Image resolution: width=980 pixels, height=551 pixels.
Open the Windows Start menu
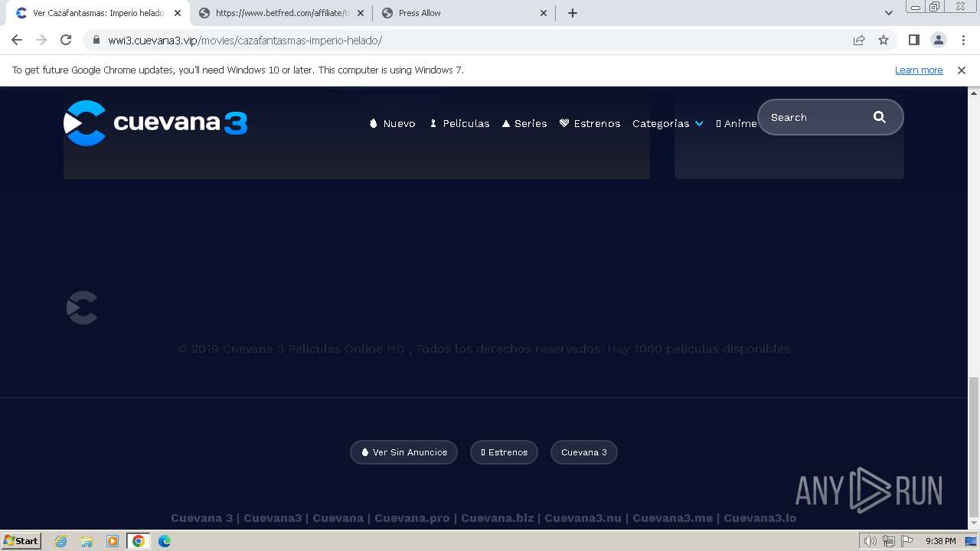[x=21, y=540]
